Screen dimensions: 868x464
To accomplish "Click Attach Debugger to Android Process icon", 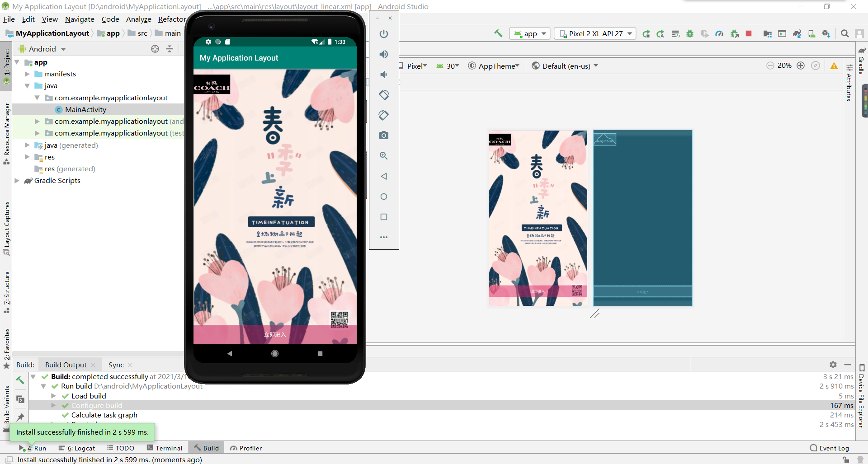I will pyautogui.click(x=734, y=33).
